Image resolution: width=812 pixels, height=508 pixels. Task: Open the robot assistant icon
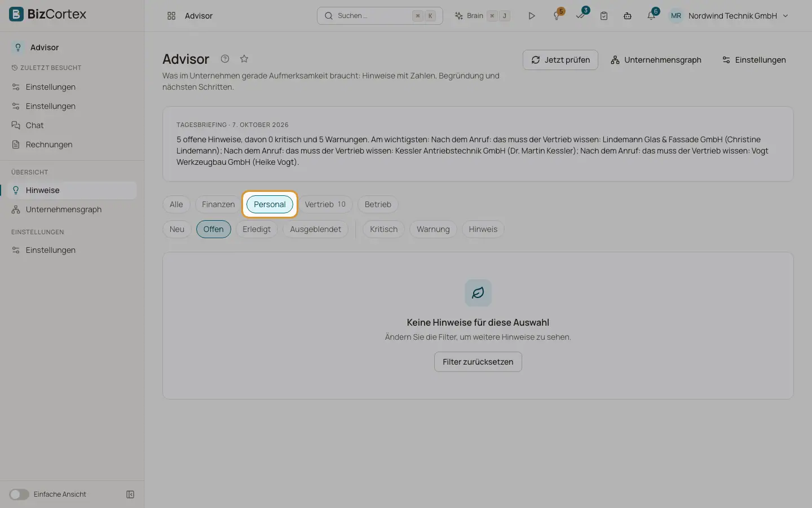point(628,16)
